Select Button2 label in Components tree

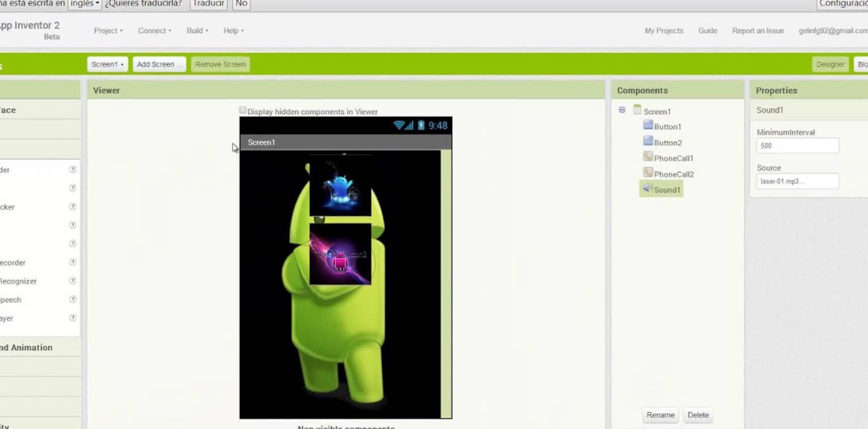668,142
